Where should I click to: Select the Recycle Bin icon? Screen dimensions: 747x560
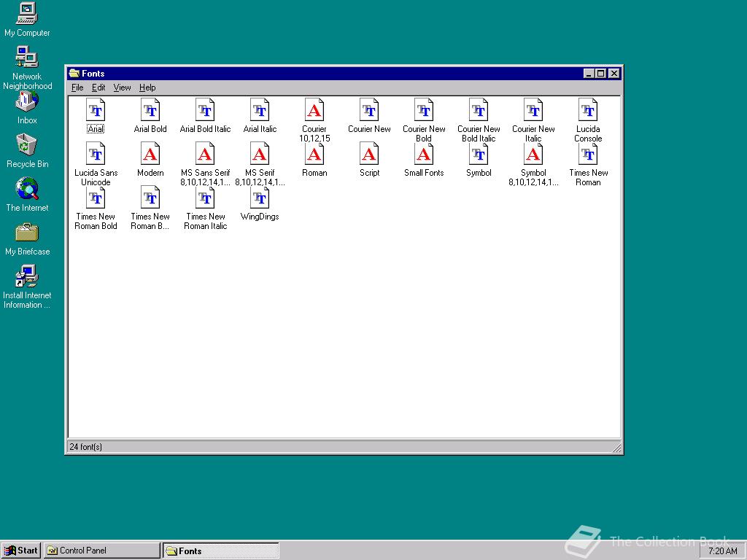27,150
